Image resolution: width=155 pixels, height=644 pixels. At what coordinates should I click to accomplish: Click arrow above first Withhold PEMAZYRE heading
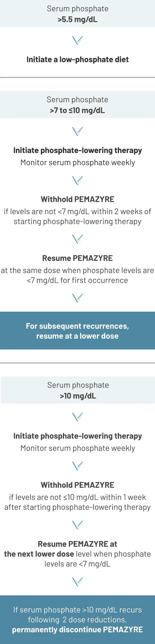pos(77,180)
